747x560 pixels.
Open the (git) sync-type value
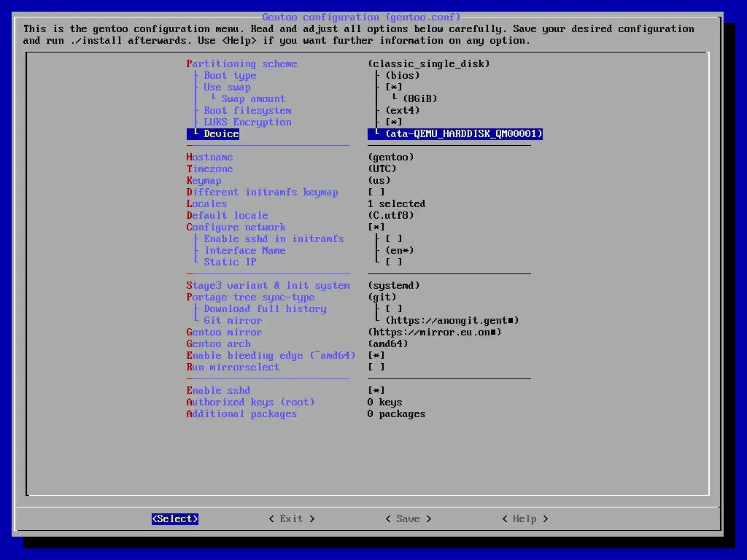(382, 297)
